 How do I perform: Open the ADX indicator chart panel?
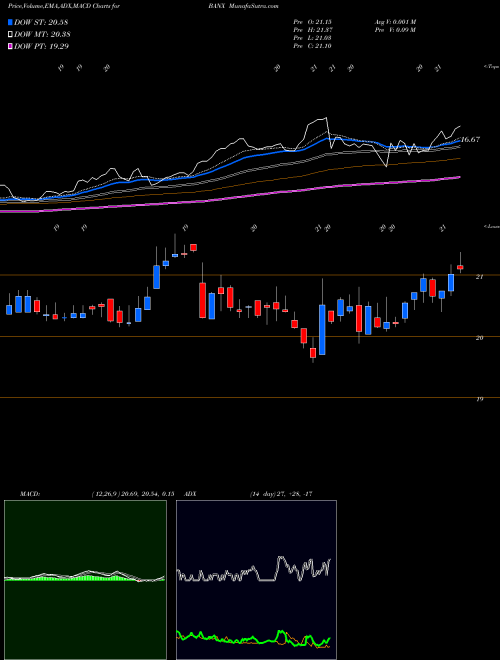pyautogui.click(x=256, y=580)
